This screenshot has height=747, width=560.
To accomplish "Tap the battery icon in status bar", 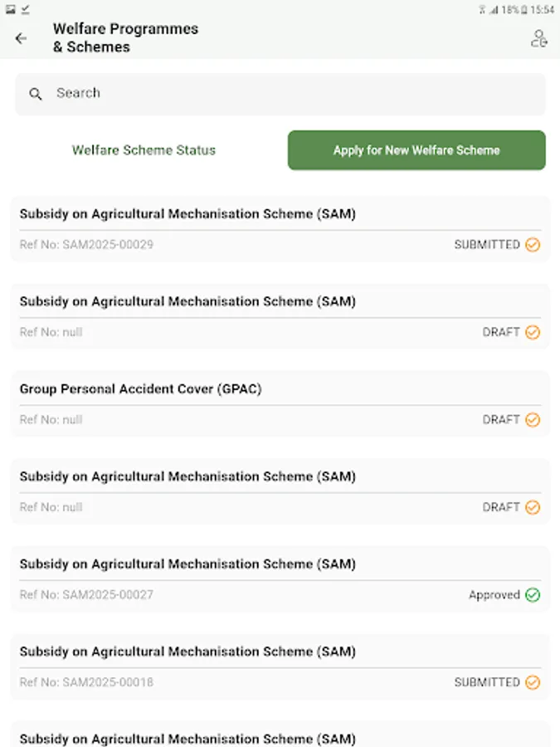I will 526,9.
